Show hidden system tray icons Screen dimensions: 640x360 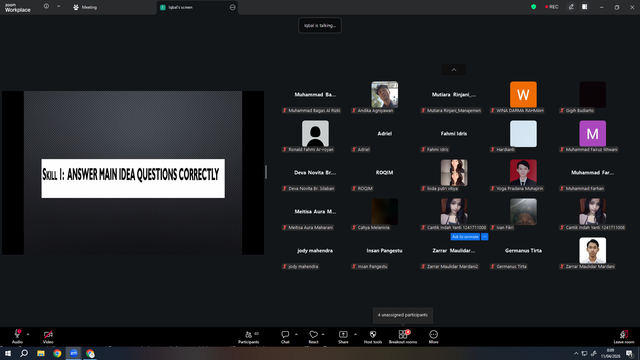pyautogui.click(x=576, y=353)
